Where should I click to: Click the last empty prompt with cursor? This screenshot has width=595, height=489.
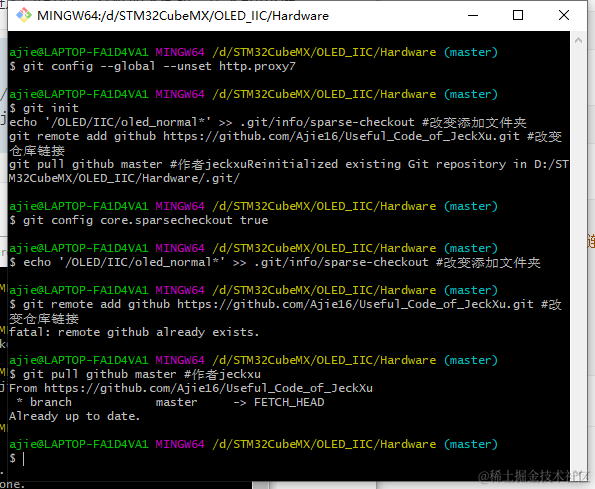pyautogui.click(x=17, y=458)
